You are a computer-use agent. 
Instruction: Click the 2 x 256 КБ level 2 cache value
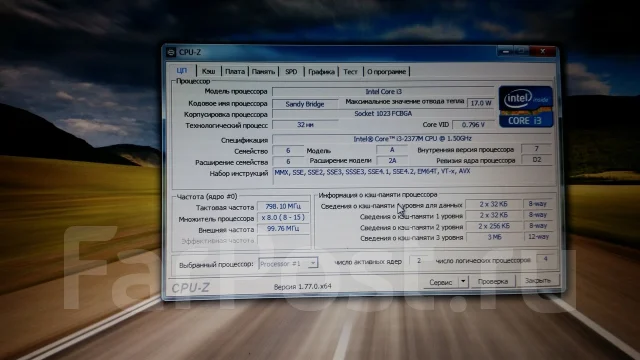coord(494,226)
